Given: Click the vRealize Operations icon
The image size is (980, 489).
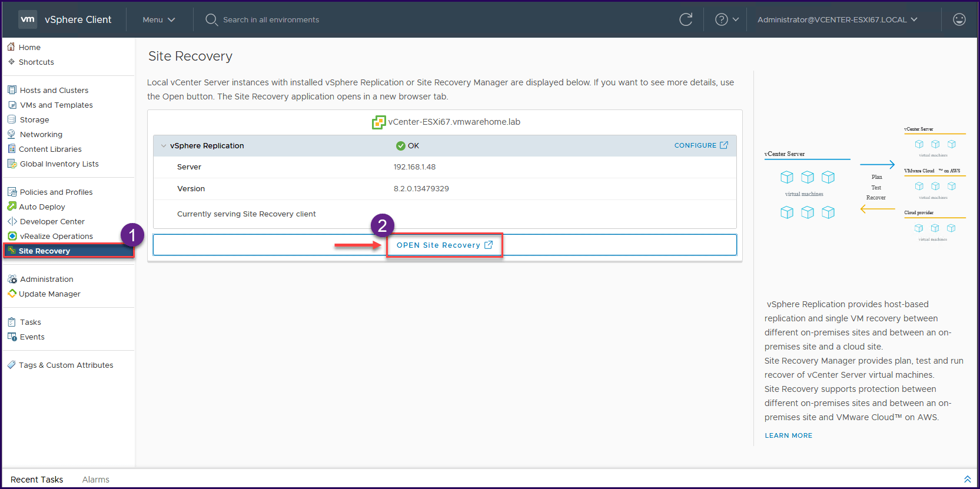Looking at the screenshot, I should pos(12,236).
